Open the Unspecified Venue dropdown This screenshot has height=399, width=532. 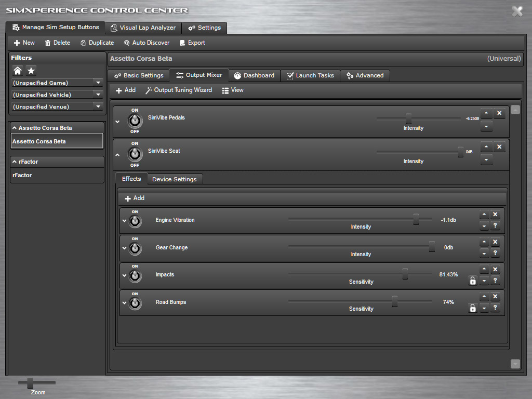pos(98,107)
